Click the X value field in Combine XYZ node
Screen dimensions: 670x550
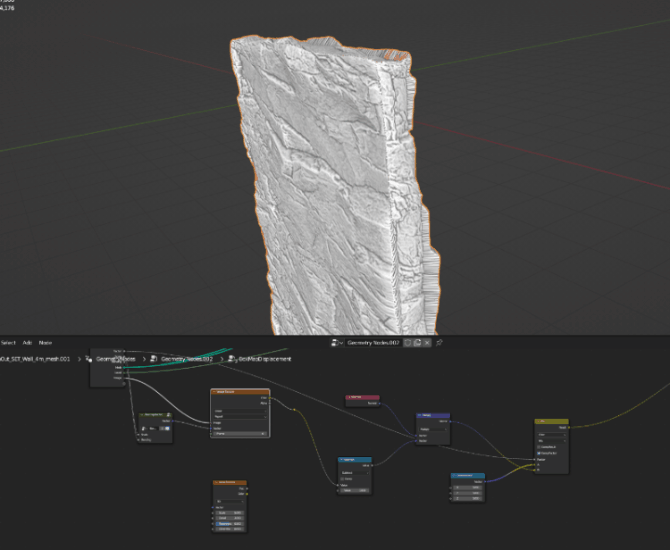[468, 488]
